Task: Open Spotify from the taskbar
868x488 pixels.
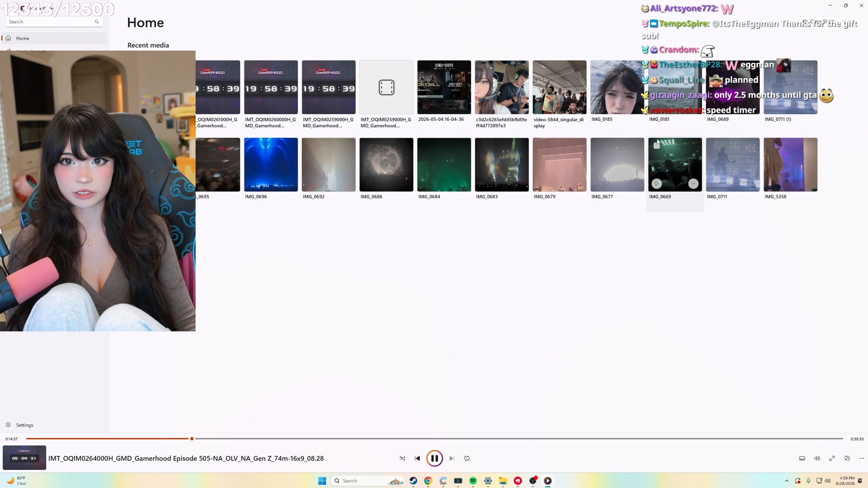Action: coord(473,481)
